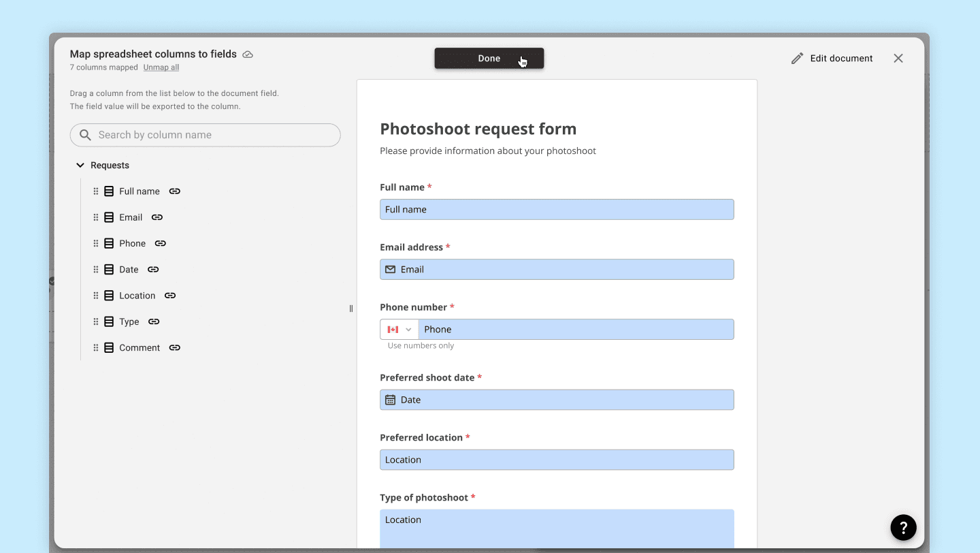Click the link icon next to Type column
The width and height of the screenshot is (980, 553).
point(154,321)
